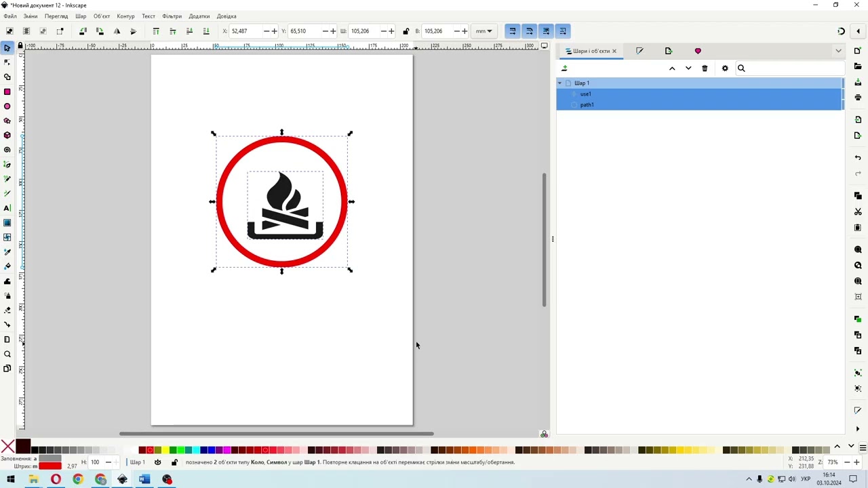Select the Ellipse circle tool
Screen dimensions: 868x488
tap(7, 106)
